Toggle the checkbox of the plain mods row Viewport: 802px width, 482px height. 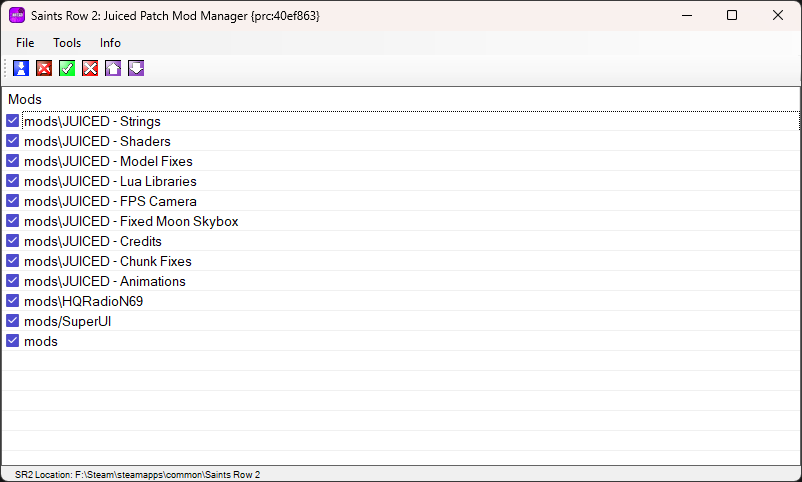point(13,340)
